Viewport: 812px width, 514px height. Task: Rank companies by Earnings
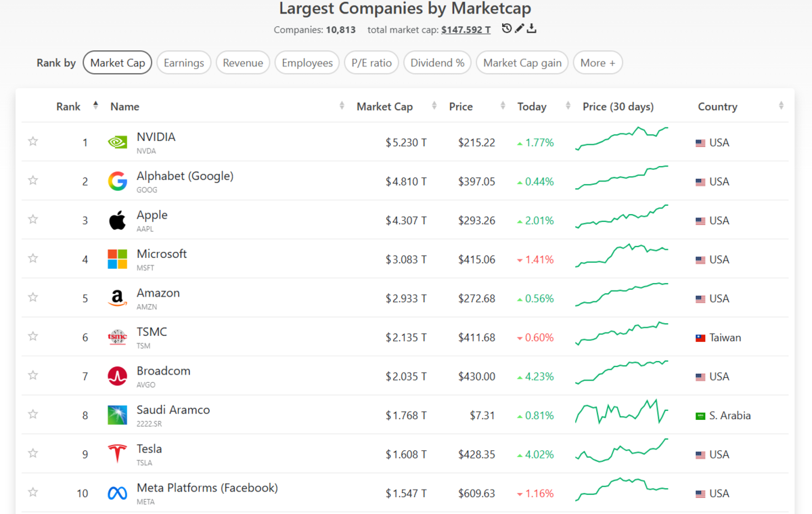click(184, 63)
